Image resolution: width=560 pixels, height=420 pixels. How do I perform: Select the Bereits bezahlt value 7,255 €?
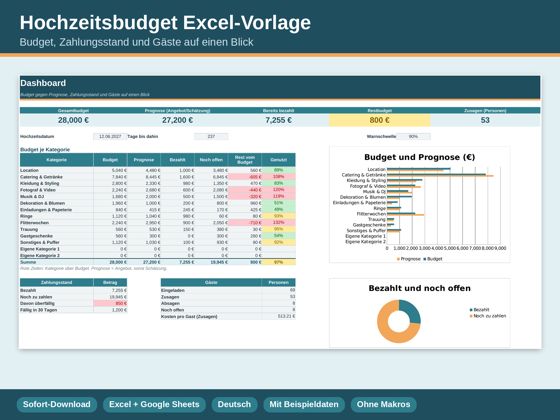click(x=278, y=120)
